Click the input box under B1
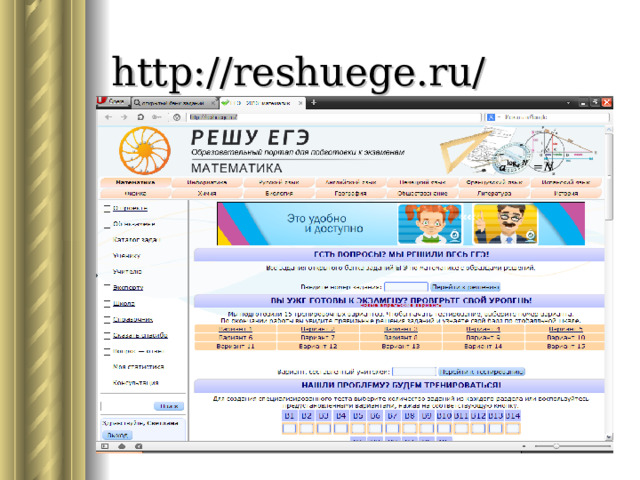 [289, 428]
